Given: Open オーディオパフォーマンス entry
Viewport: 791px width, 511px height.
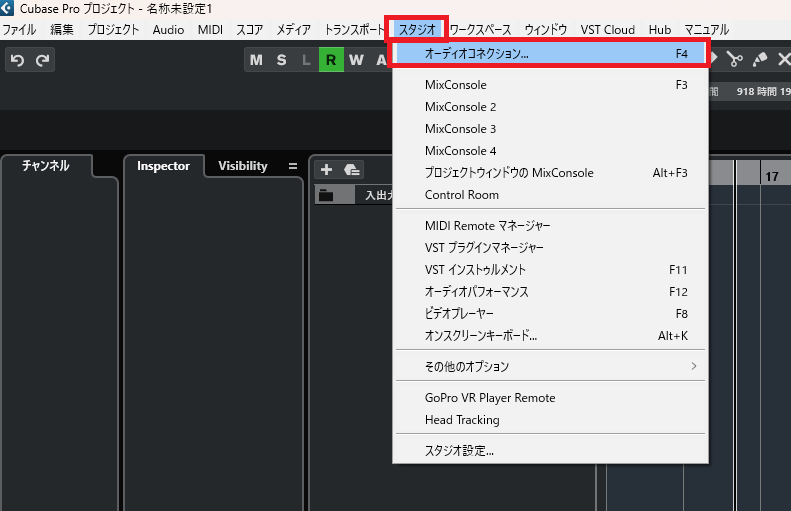Looking at the screenshot, I should point(550,292).
